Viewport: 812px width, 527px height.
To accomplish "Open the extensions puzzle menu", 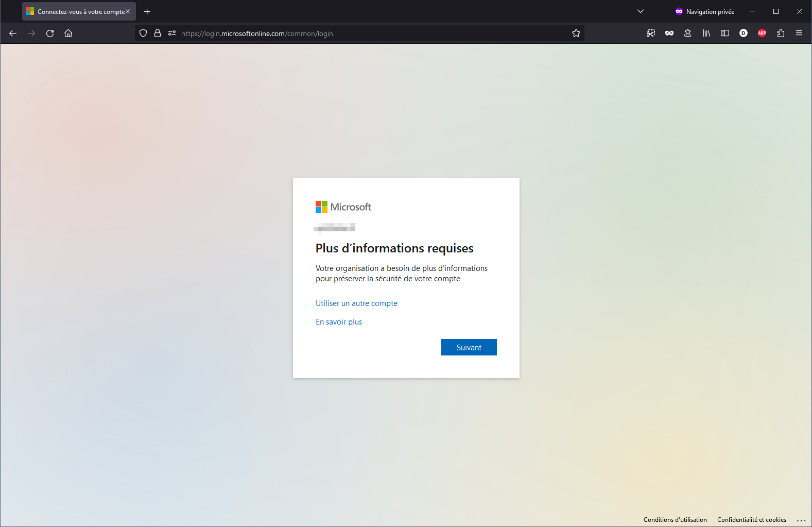I will (781, 33).
